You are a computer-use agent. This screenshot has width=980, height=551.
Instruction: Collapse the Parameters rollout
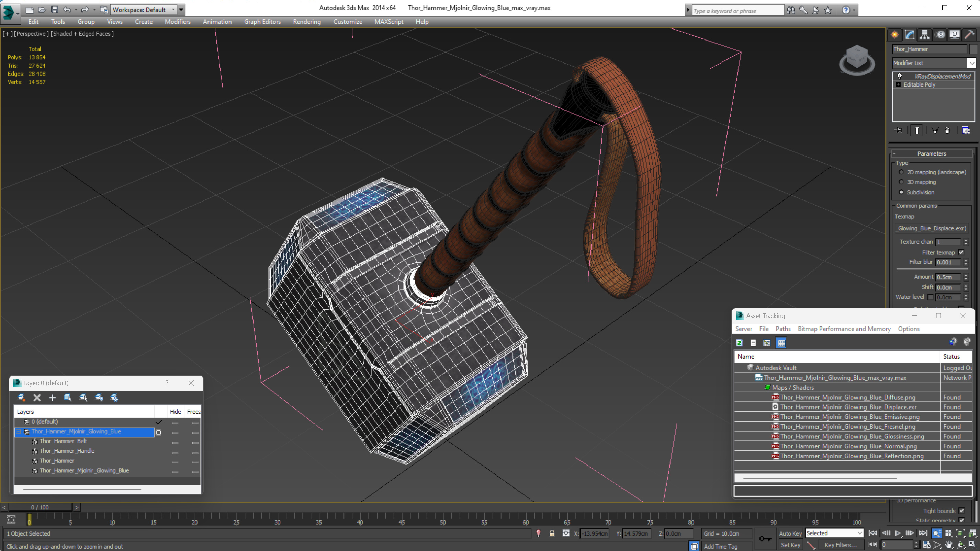(931, 153)
